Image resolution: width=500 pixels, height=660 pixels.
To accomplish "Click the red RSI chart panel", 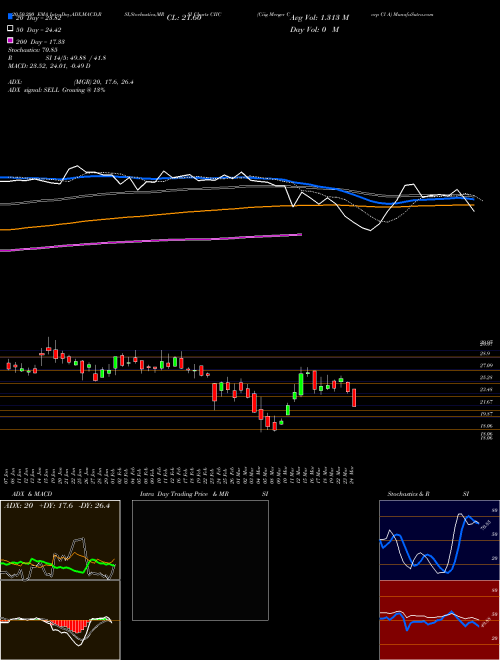I will (x=439, y=620).
